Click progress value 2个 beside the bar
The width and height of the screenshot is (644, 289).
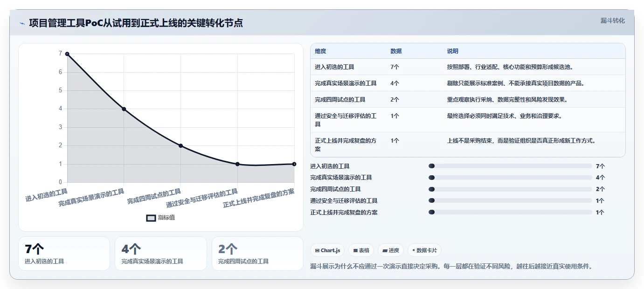pyautogui.click(x=600, y=189)
